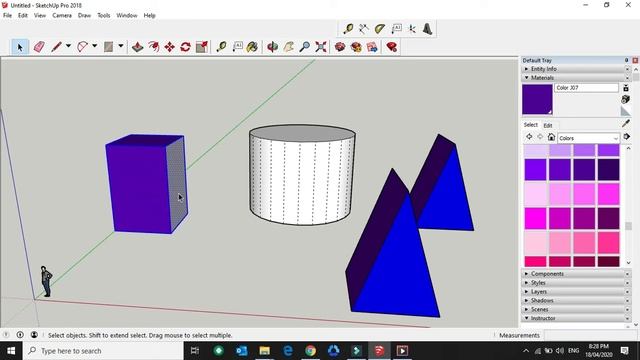Viewport: 640px width, 360px height.
Task: Activate the Push/Pull tool
Action: tap(138, 47)
